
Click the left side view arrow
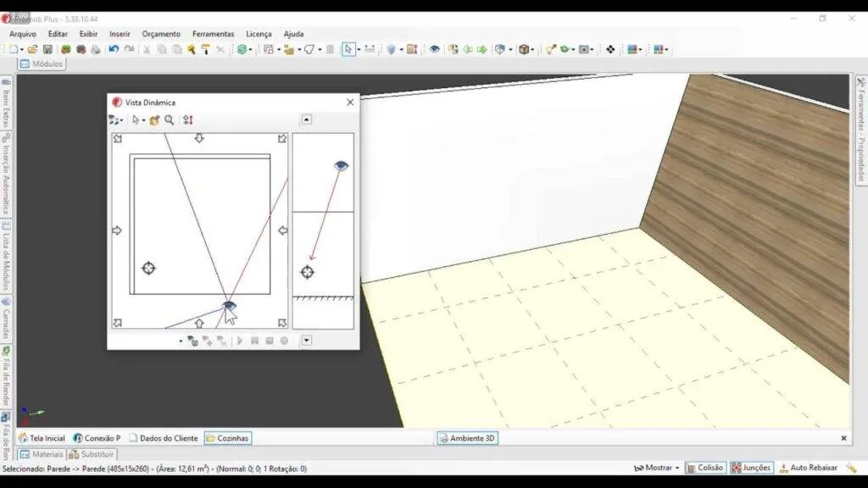click(x=117, y=230)
